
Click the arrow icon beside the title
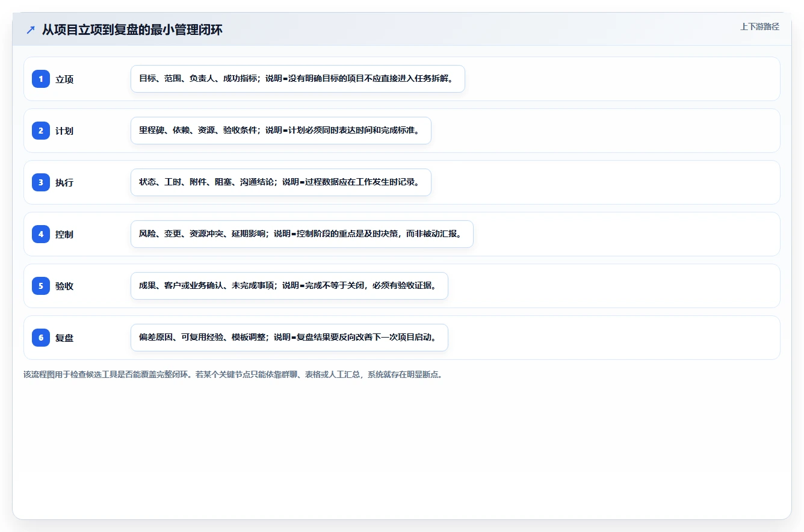tap(31, 29)
